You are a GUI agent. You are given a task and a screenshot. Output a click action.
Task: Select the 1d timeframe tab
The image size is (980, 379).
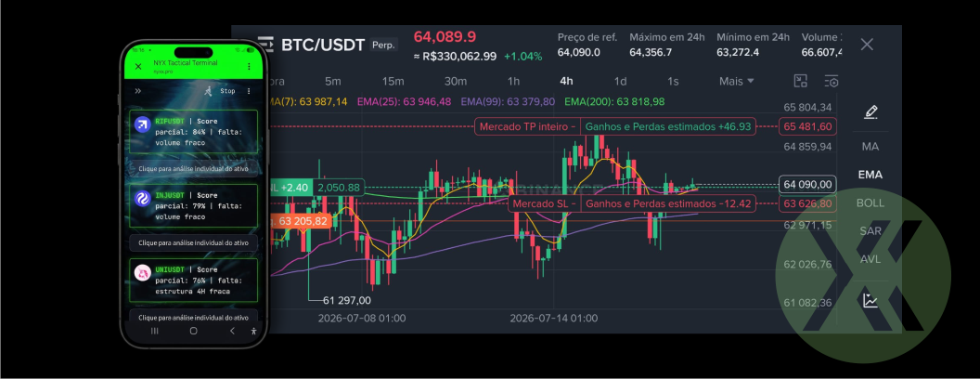point(620,82)
